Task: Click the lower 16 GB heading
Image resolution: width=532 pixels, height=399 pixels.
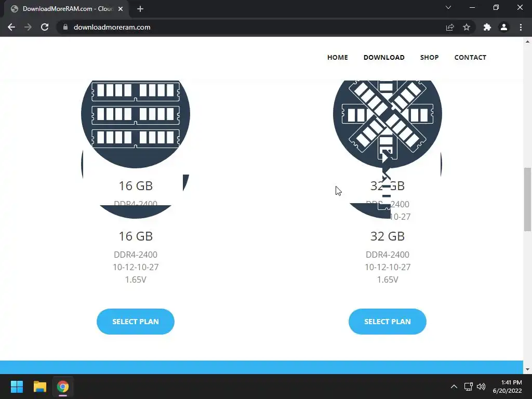Action: [136, 236]
